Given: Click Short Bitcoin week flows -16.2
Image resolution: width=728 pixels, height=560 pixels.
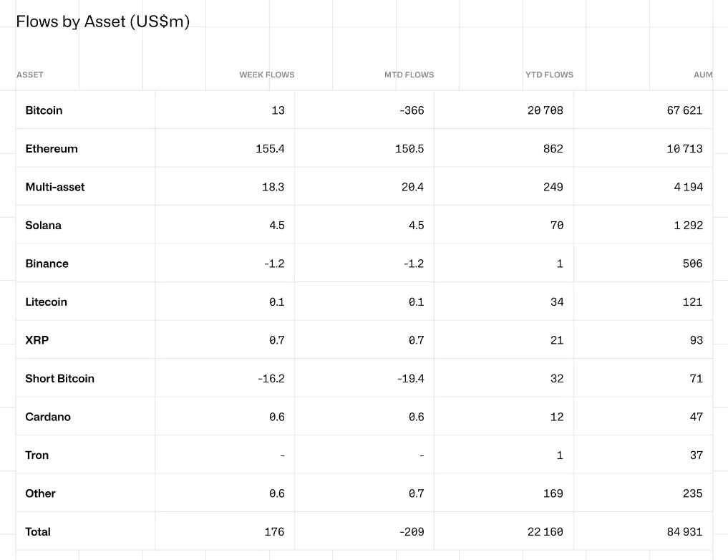Looking at the screenshot, I should (271, 379).
